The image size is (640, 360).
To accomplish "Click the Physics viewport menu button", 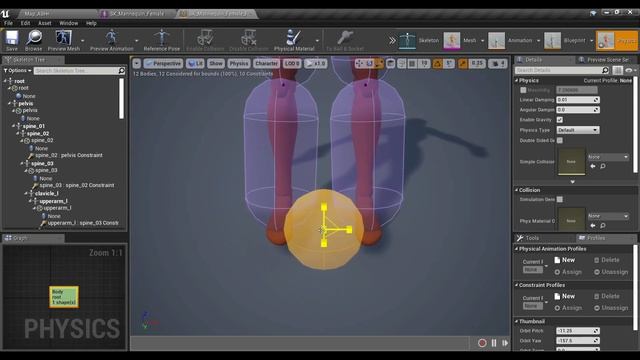I will (x=239, y=64).
